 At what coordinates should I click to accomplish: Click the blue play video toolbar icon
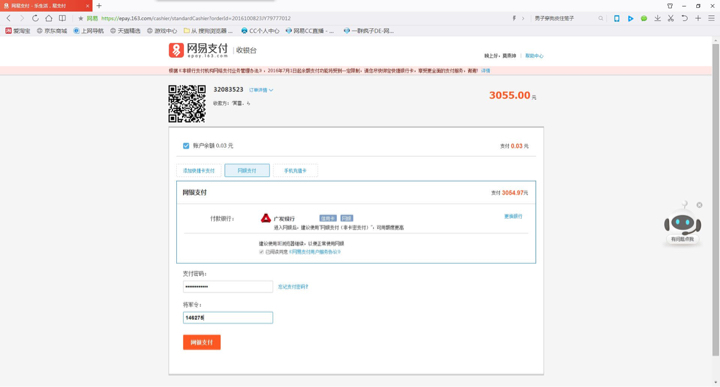(630, 18)
